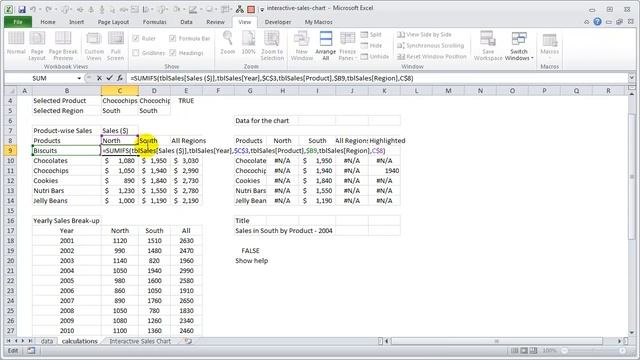
Task: Open the Page Layout tab
Action: click(x=113, y=22)
